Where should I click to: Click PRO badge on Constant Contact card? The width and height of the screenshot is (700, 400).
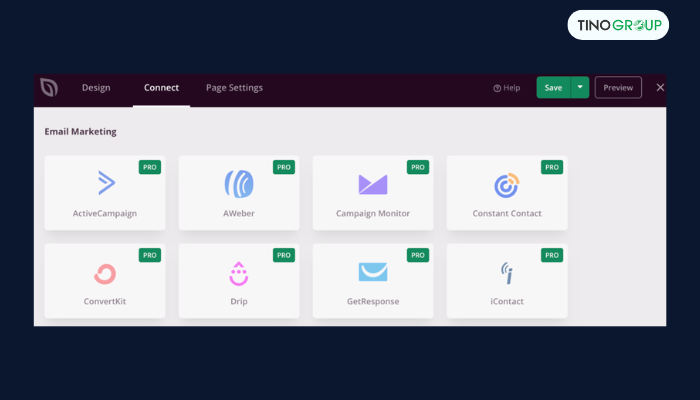point(552,167)
